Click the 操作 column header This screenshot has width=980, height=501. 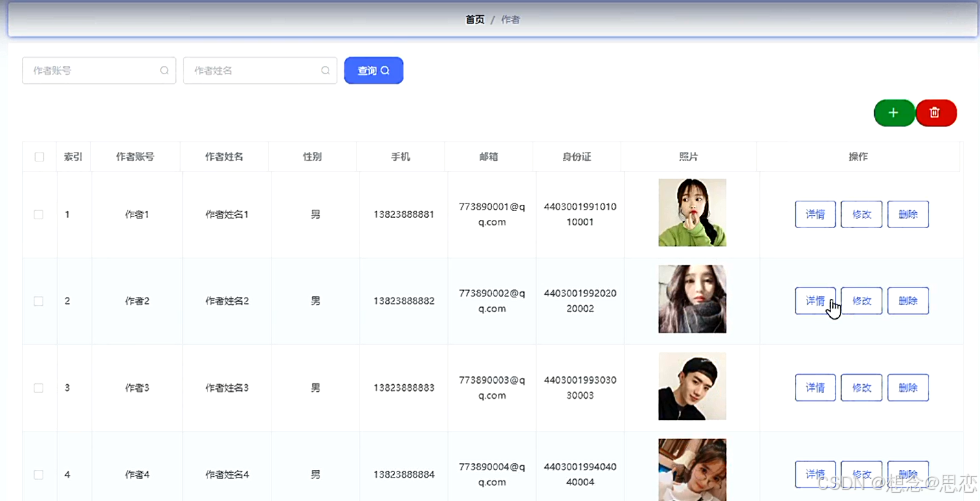(858, 157)
